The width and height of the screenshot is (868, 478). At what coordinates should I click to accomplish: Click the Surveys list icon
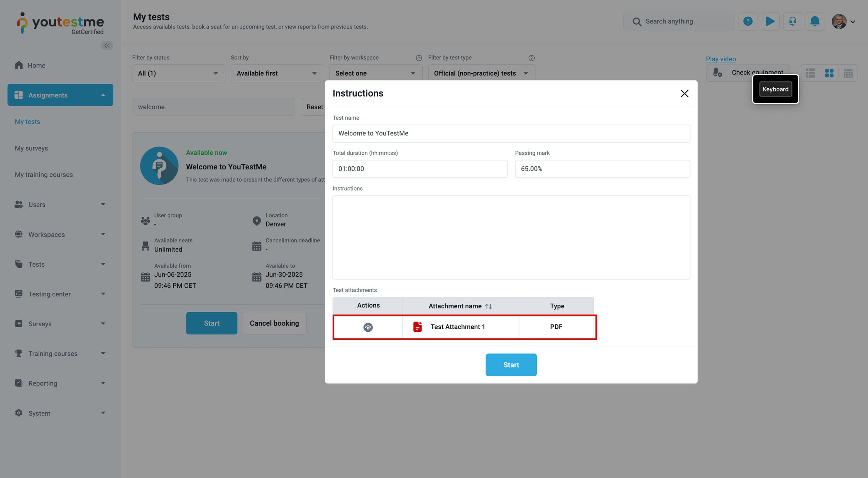[x=19, y=323]
